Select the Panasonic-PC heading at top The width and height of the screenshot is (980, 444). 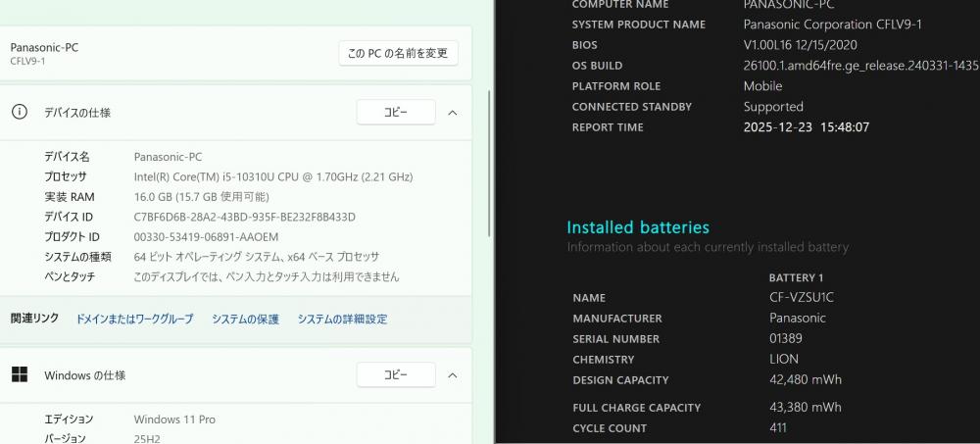pyautogui.click(x=44, y=47)
